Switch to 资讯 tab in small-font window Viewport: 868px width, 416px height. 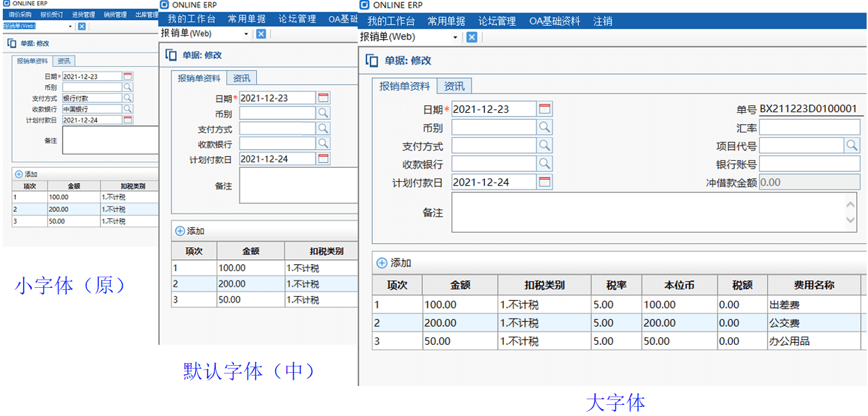[x=63, y=61]
